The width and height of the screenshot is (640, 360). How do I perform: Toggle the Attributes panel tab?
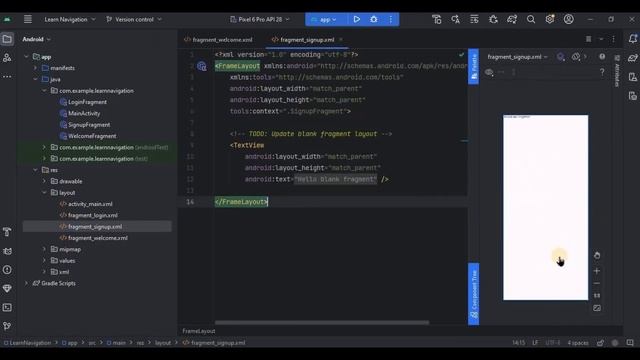(617, 71)
